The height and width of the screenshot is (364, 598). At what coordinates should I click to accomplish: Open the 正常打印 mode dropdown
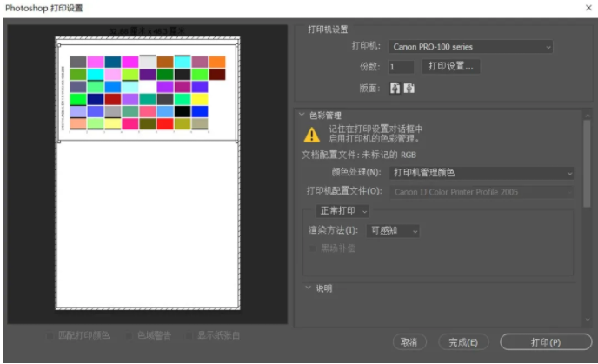pos(342,211)
